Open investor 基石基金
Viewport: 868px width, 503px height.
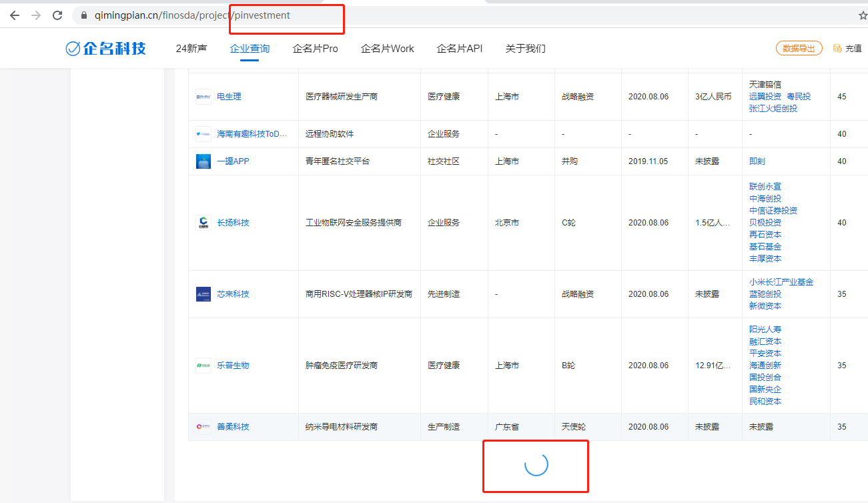[765, 247]
